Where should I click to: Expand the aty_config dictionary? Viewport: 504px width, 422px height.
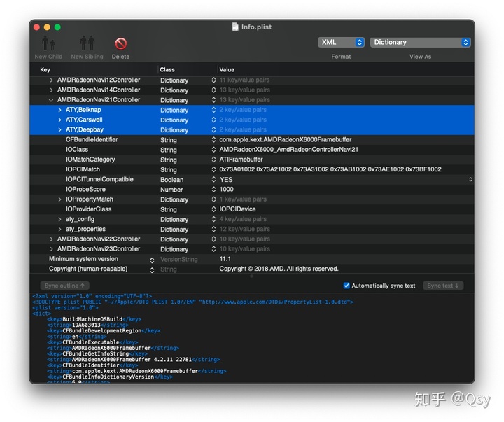[59, 219]
